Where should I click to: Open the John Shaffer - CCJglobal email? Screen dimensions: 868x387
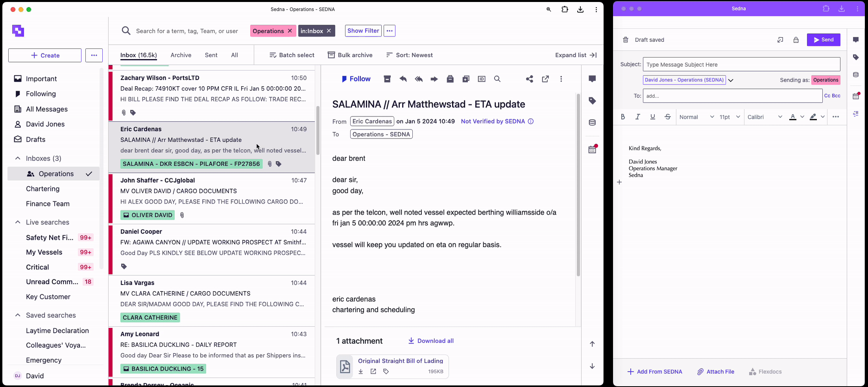pos(212,198)
